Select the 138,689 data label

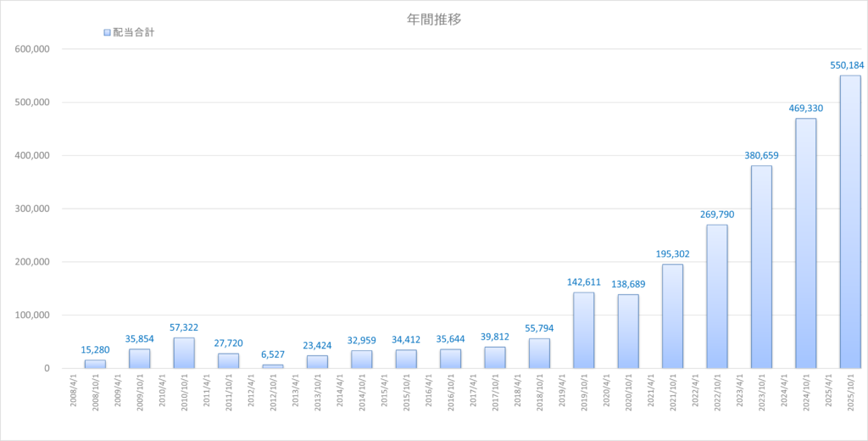tap(628, 284)
